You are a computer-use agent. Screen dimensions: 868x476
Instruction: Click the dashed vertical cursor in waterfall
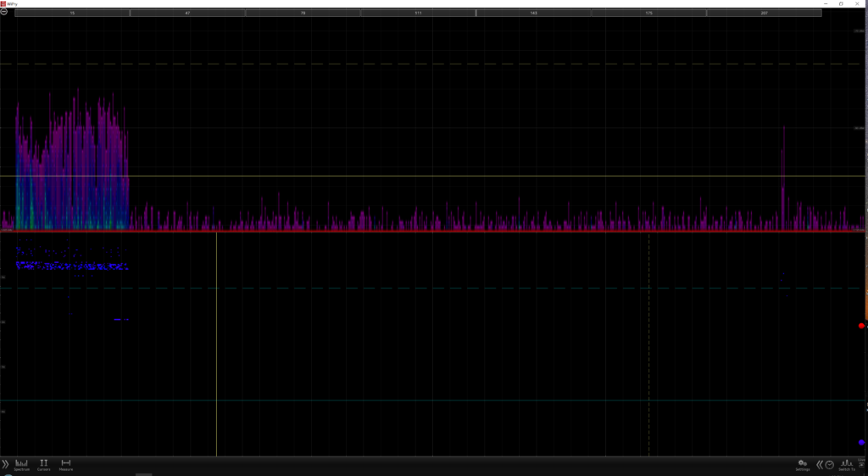point(648,344)
